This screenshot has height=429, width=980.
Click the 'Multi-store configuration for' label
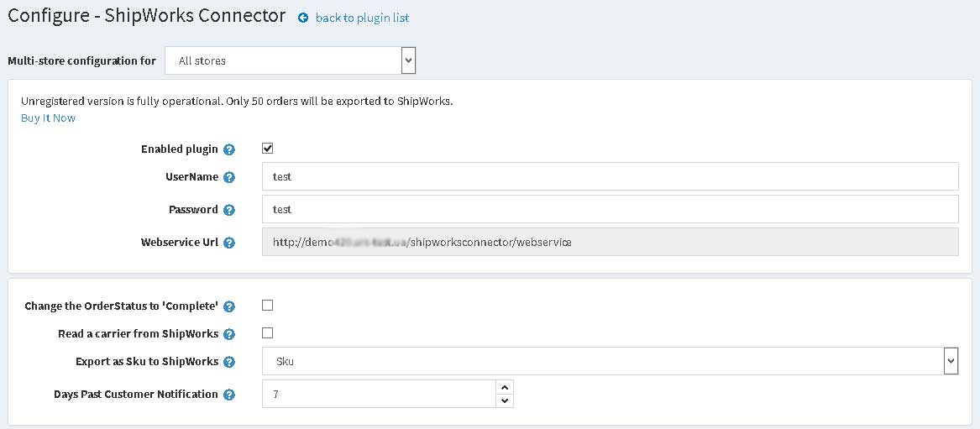pos(81,60)
